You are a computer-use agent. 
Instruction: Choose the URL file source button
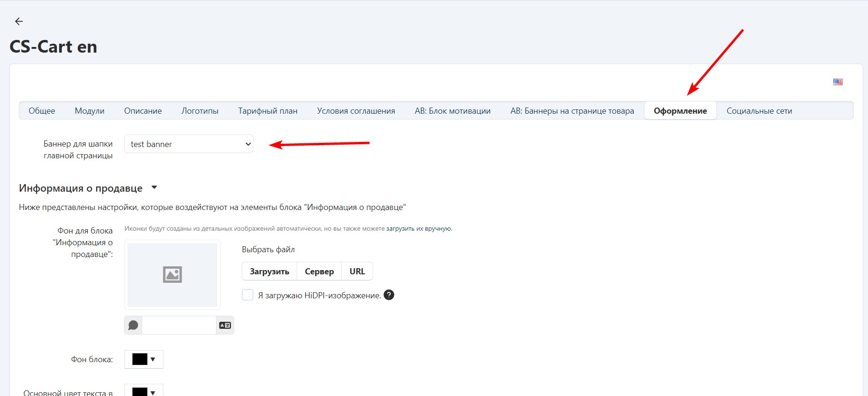[x=357, y=272]
